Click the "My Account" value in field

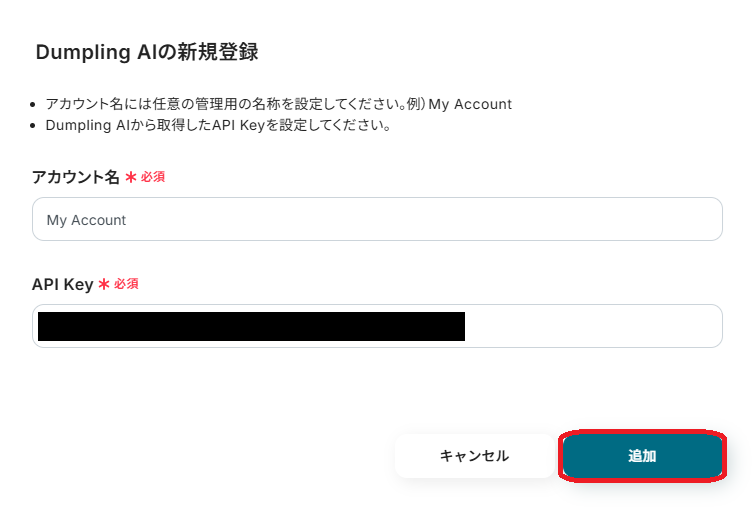point(86,220)
